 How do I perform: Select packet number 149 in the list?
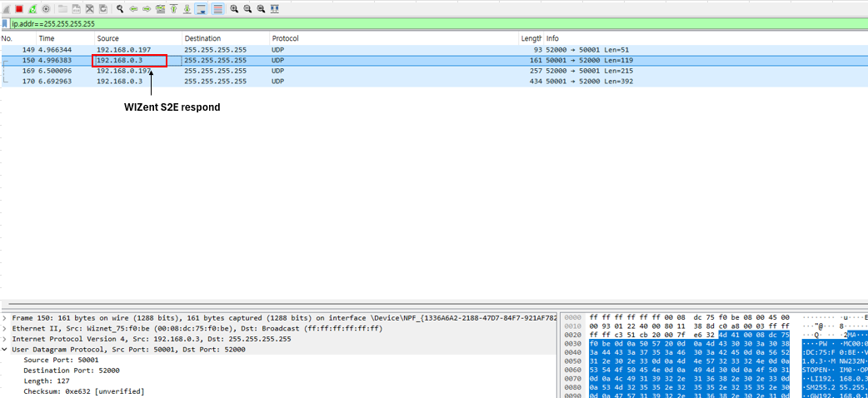[434, 49]
